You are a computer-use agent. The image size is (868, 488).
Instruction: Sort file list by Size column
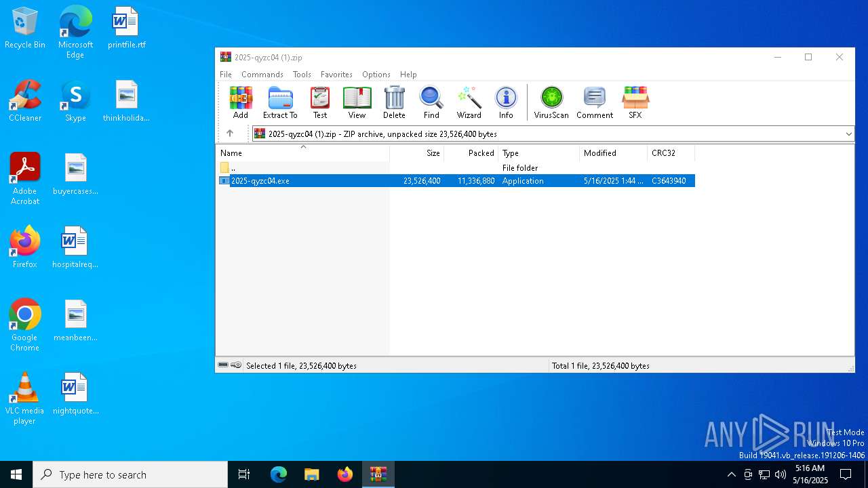click(x=416, y=153)
